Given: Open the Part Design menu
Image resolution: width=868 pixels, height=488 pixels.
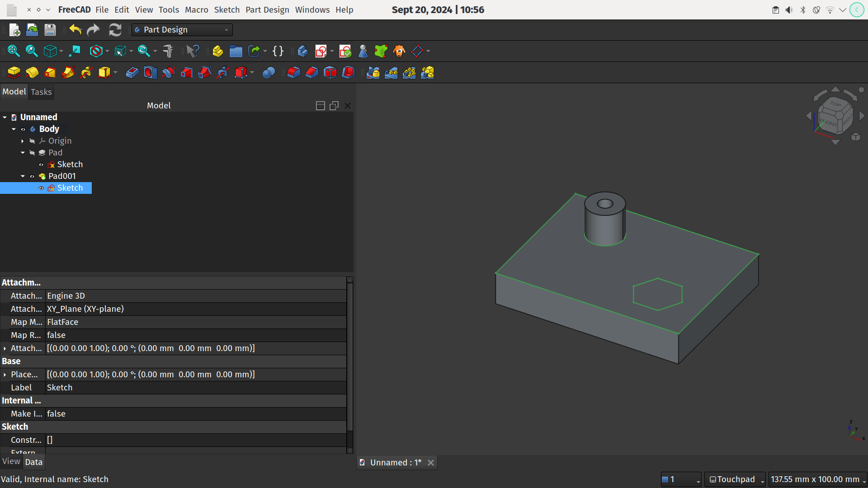Looking at the screenshot, I should tap(267, 9).
